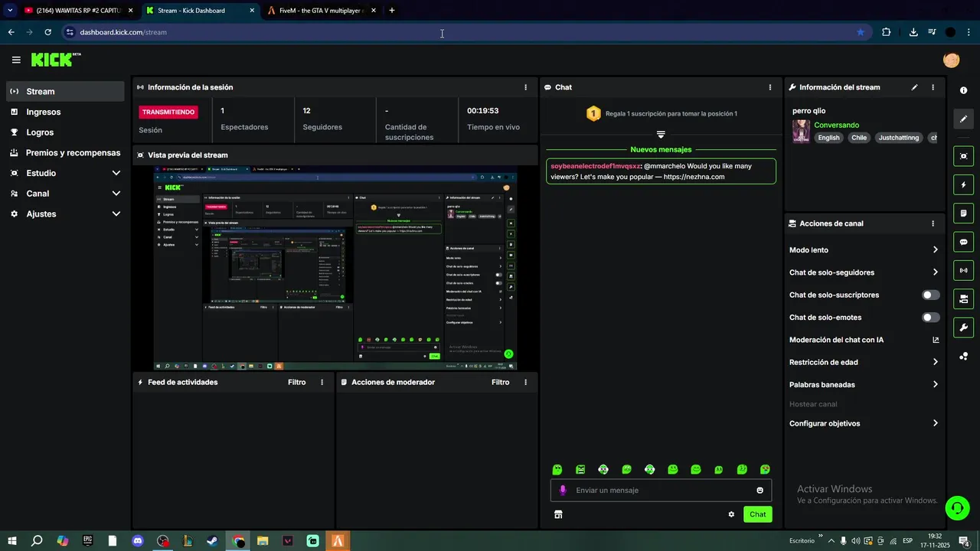980x551 pixels.
Task: Click the stream preview thumbnail
Action: point(335,269)
